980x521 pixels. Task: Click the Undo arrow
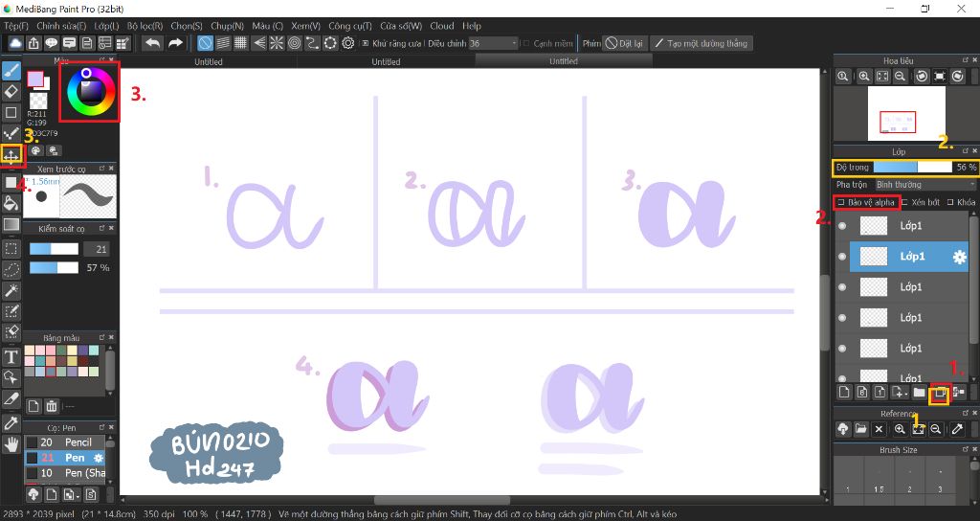[x=152, y=43]
